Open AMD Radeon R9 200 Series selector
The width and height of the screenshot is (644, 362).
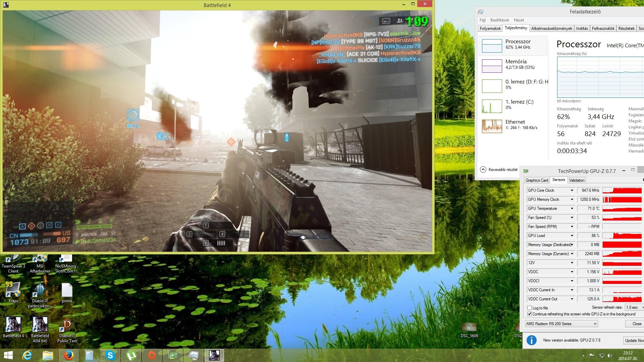561,324
